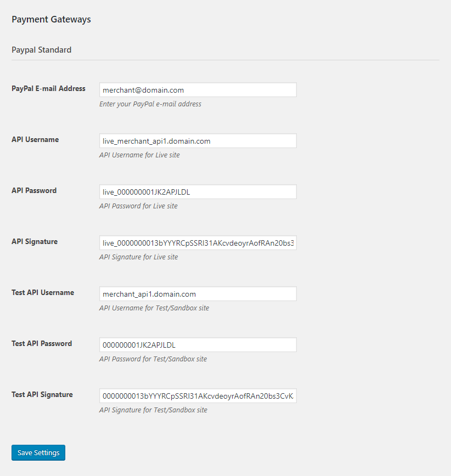
Task: Click the PayPal E-mail Address input field
Action: pyautogui.click(x=198, y=90)
